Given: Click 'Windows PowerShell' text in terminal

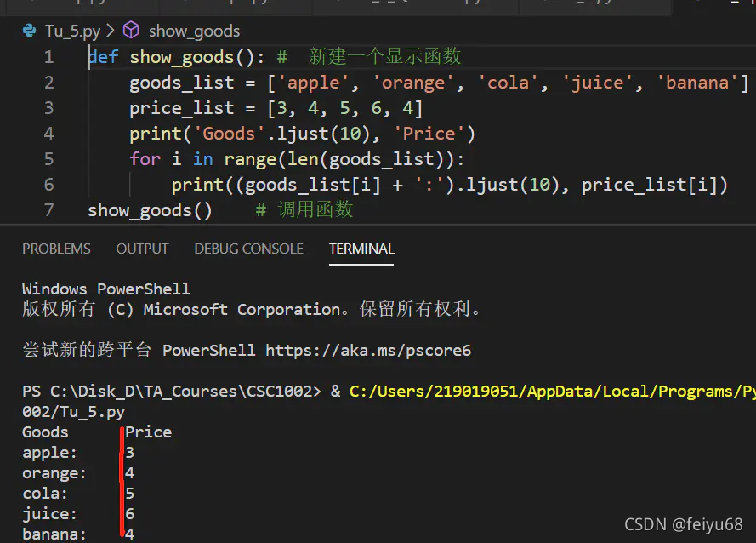Looking at the screenshot, I should coord(106,289).
